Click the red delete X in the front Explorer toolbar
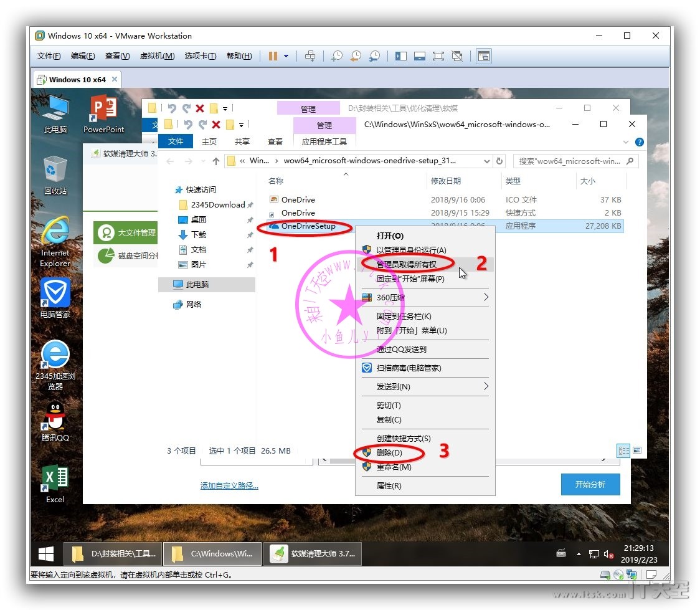The height and width of the screenshot is (610, 700). (216, 125)
